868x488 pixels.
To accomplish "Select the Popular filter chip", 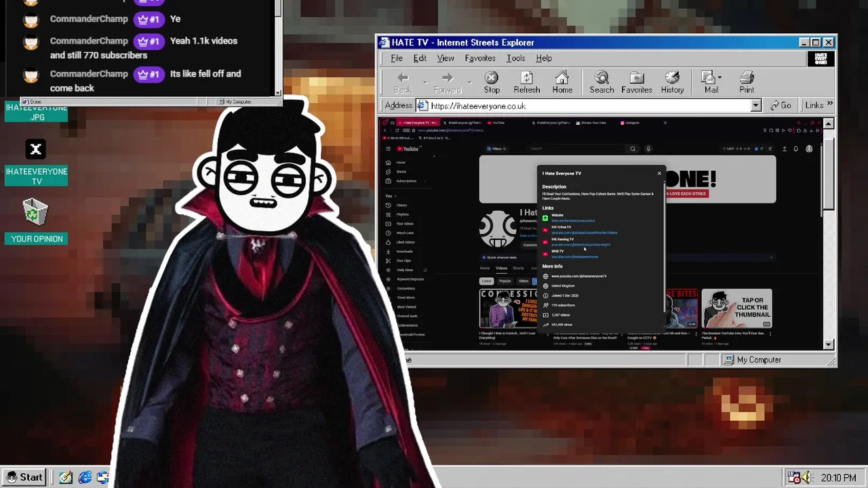I will 505,281.
